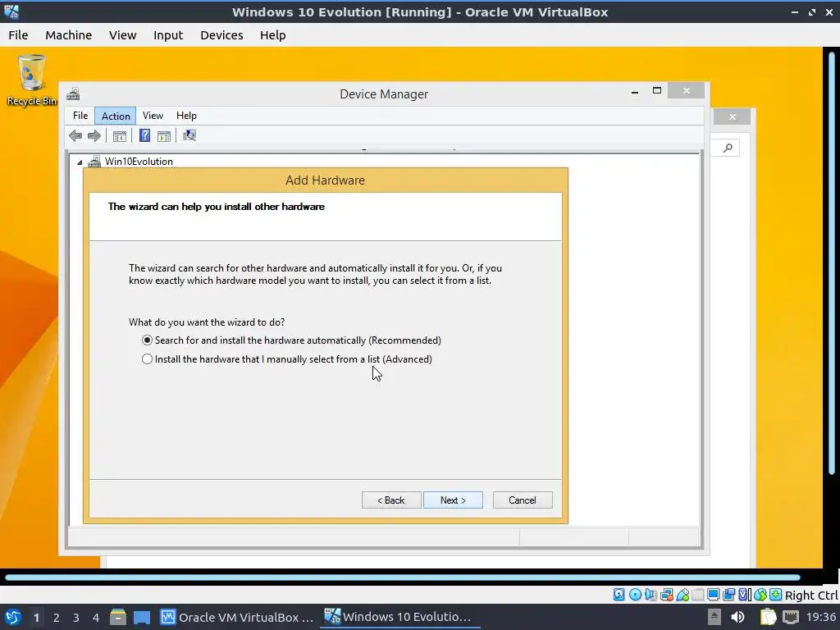Screen dimensions: 840x630
Task: Select Win10Evolution computer tree label
Action: tap(139, 162)
